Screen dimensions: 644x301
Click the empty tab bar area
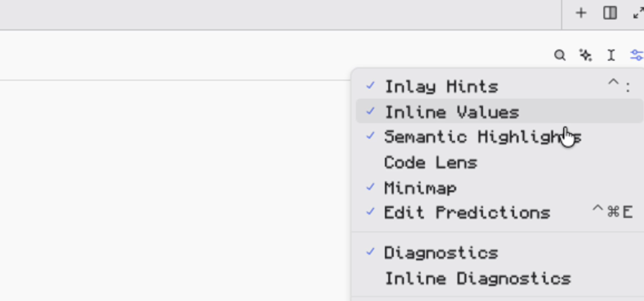coord(279,15)
